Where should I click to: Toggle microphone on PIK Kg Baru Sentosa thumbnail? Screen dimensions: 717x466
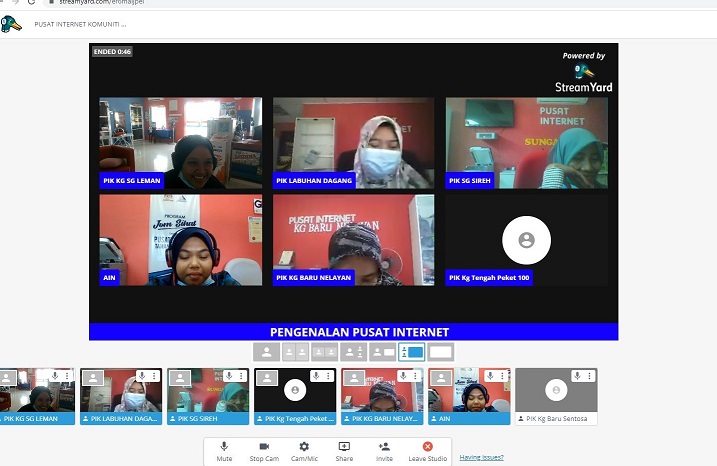pos(577,376)
